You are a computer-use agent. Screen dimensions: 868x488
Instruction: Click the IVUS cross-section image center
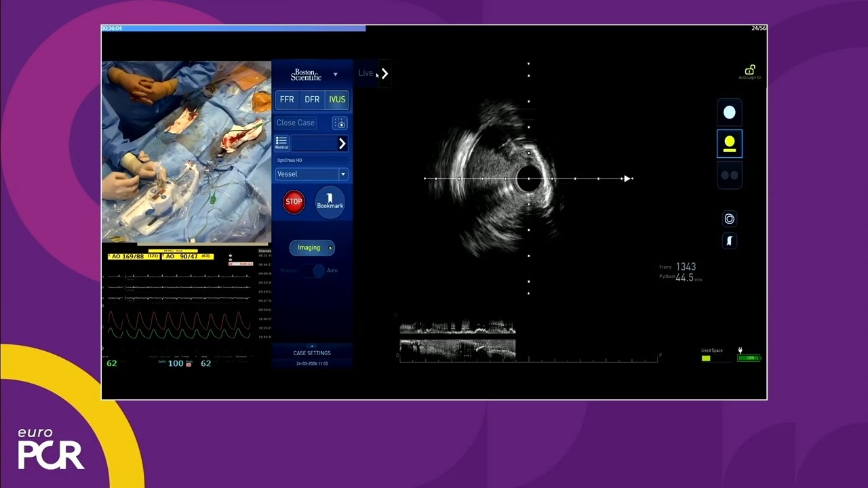[x=528, y=179]
